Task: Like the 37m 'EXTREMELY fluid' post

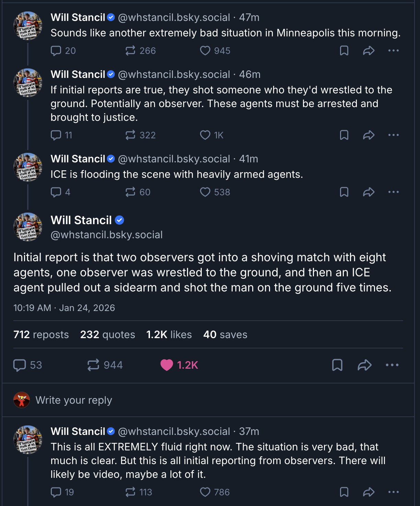Action: pyautogui.click(x=205, y=492)
